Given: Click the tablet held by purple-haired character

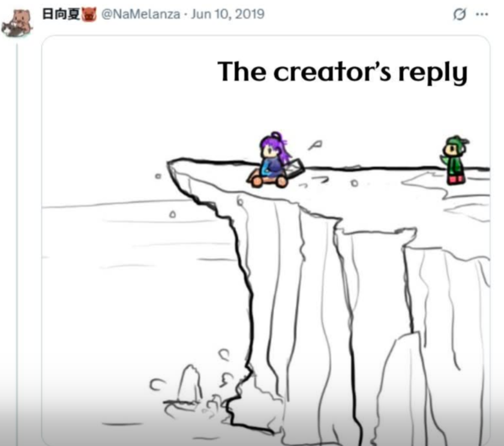Looking at the screenshot, I should pyautogui.click(x=295, y=168).
